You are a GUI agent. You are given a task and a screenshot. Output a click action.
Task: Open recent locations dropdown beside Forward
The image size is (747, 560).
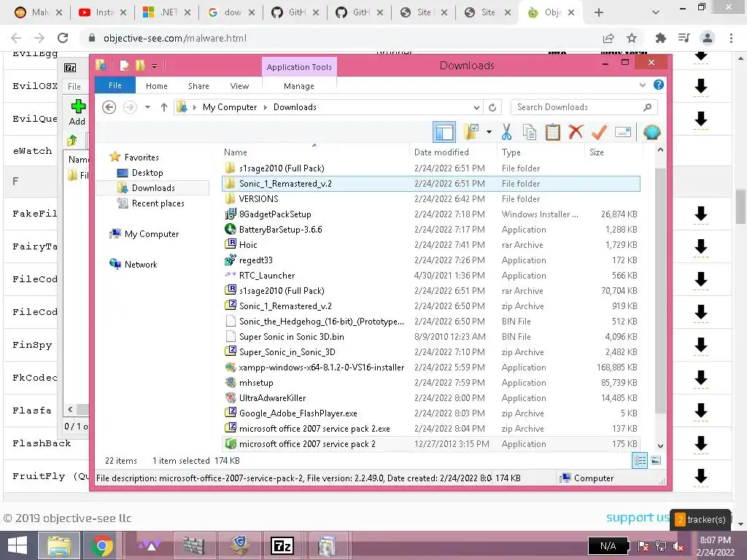click(147, 107)
